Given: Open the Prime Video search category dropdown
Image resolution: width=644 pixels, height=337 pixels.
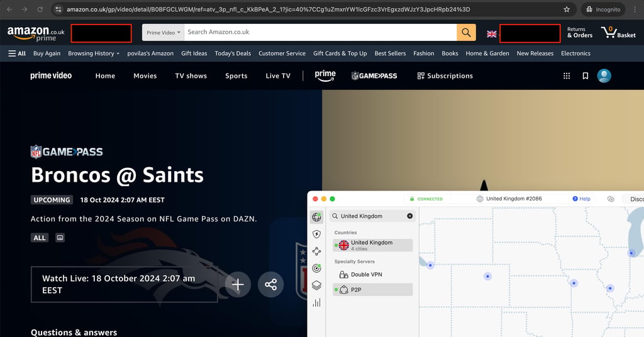Looking at the screenshot, I should click(163, 33).
